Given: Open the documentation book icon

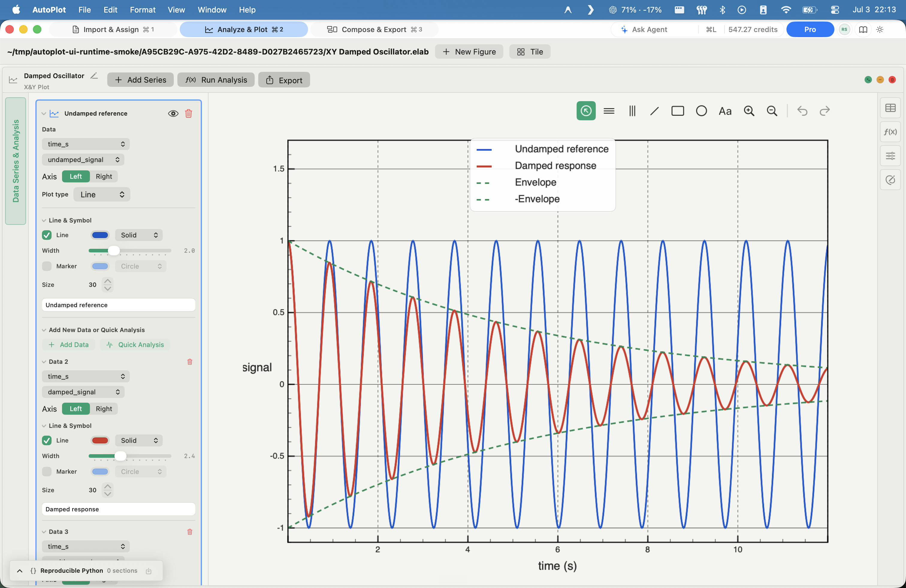Looking at the screenshot, I should point(863,29).
